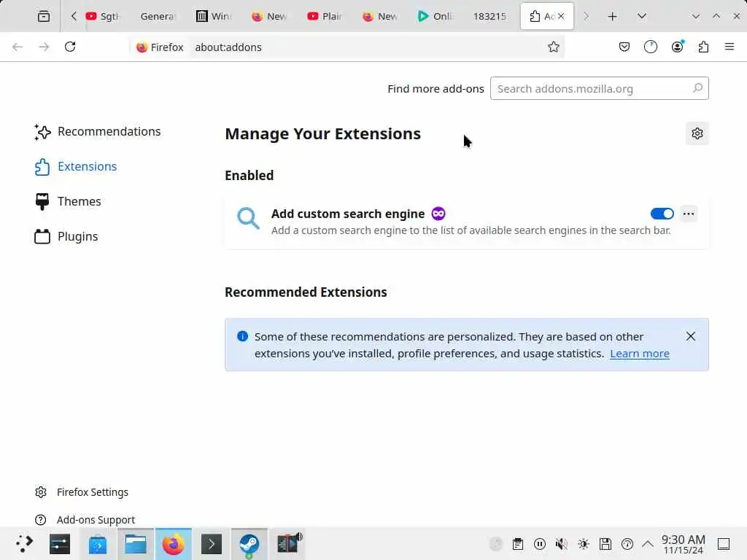Open the media app with speaker badge

[x=289, y=544]
